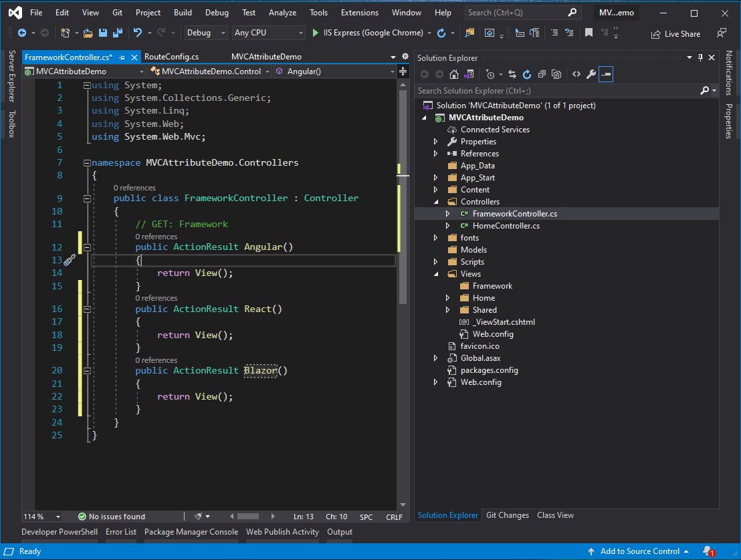Open the Extensions menu
Image resolution: width=741 pixels, height=560 pixels.
(359, 12)
